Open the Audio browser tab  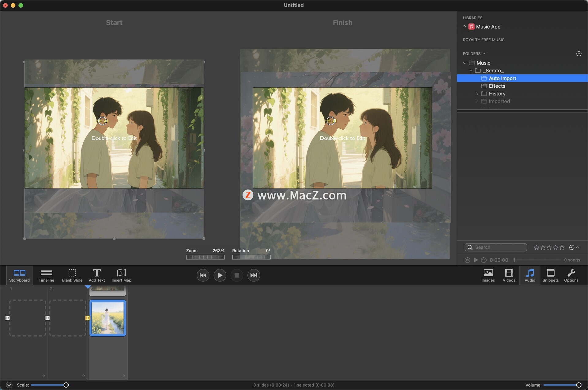pos(530,275)
